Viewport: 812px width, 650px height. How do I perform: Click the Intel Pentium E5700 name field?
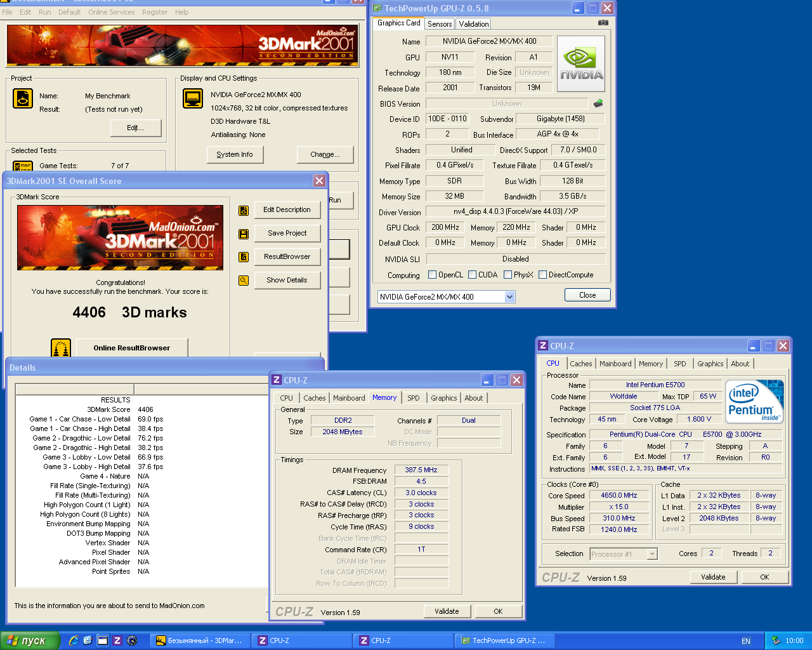coord(655,385)
